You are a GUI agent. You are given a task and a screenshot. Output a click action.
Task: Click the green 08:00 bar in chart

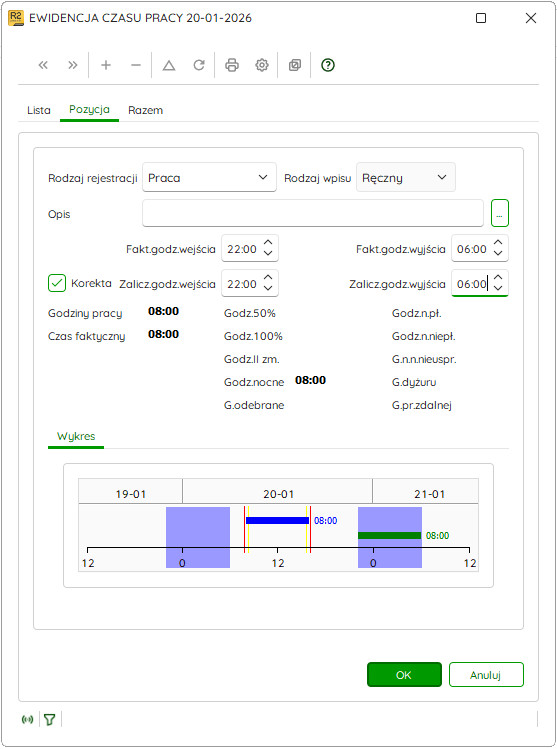389,535
